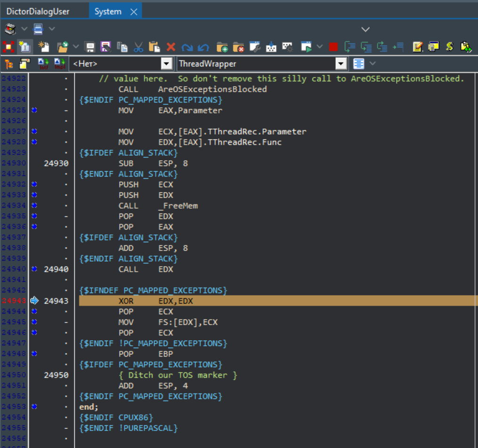
Task: Click the stamp-like icon in the top toolbar row
Action: (x=10, y=29)
